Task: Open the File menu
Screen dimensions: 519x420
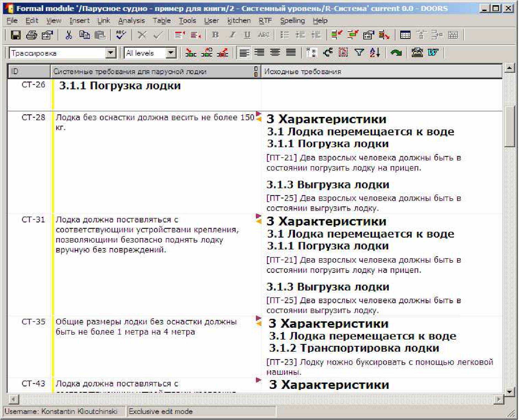Action: point(12,21)
